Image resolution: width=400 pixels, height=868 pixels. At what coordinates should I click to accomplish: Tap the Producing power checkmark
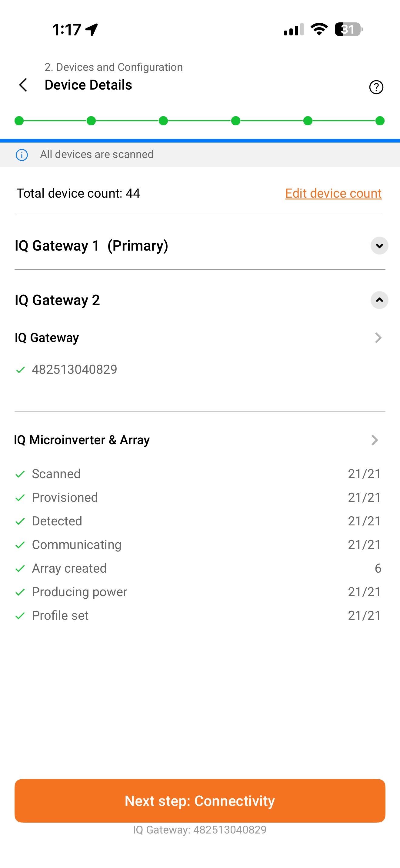(20, 592)
